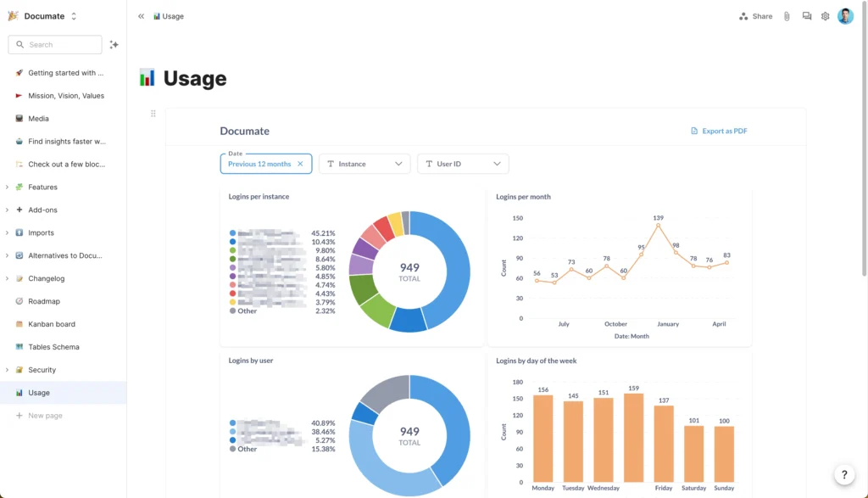Screen dimensions: 868x498
Task: Open the User ID filter dropdown
Action: (463, 164)
